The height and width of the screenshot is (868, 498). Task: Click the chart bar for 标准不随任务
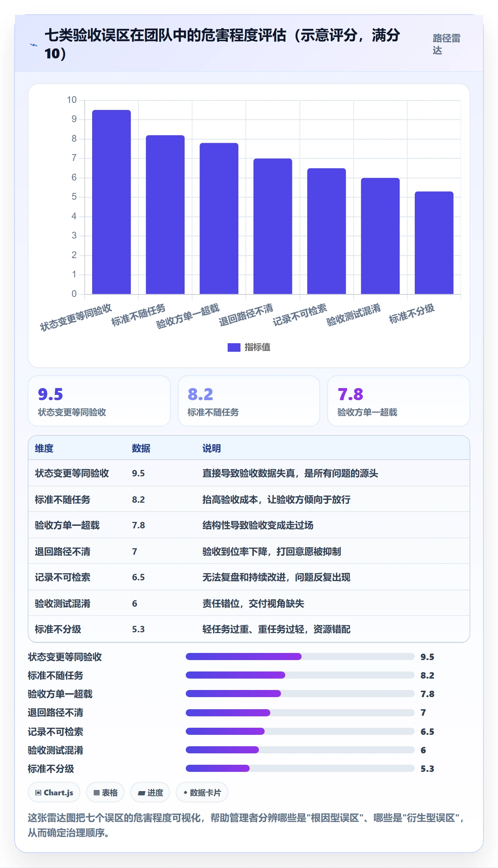[x=165, y=215]
